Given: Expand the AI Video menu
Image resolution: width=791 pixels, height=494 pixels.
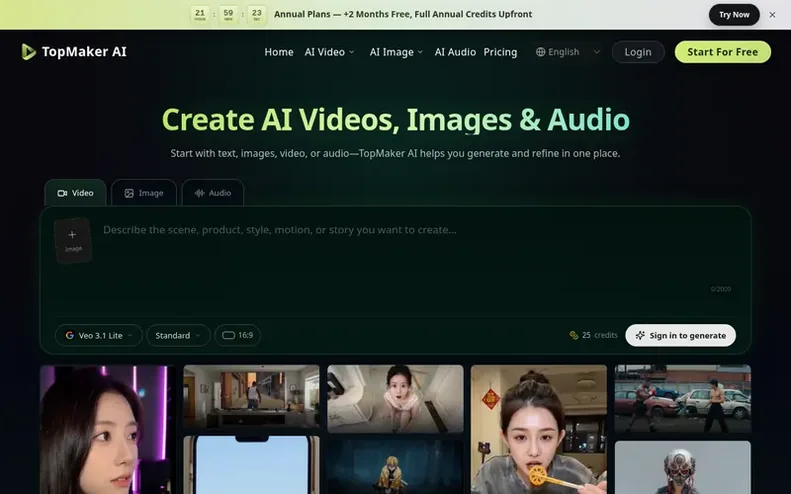Looking at the screenshot, I should [x=329, y=52].
